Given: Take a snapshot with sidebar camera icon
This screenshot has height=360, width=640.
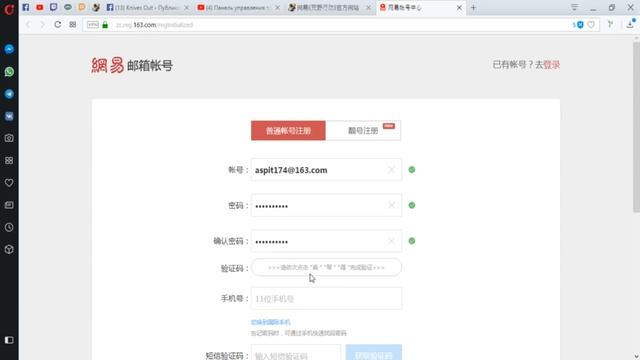Looking at the screenshot, I should click(x=9, y=138).
